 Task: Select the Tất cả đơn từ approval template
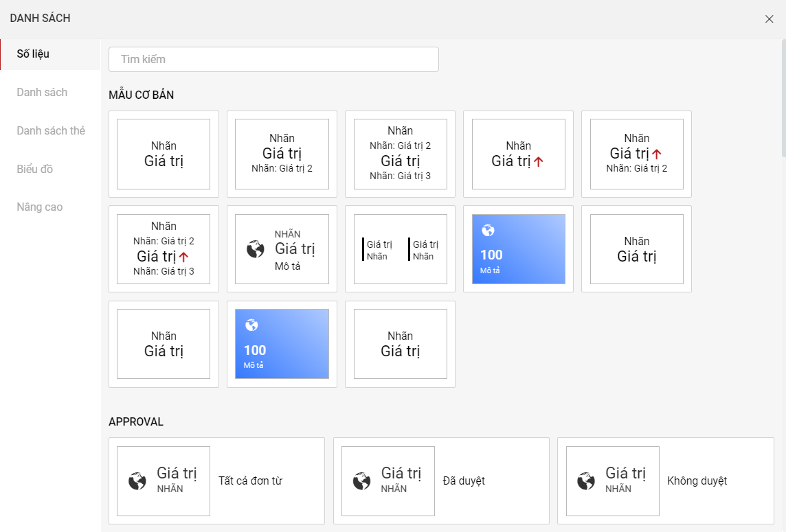216,481
